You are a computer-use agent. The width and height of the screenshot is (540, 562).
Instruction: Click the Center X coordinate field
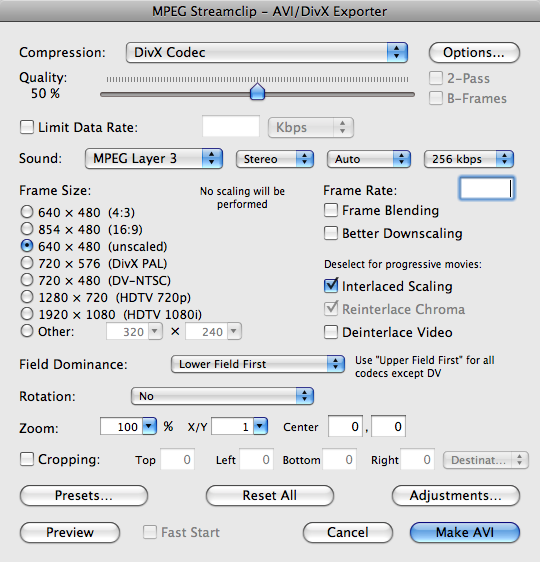point(345,426)
